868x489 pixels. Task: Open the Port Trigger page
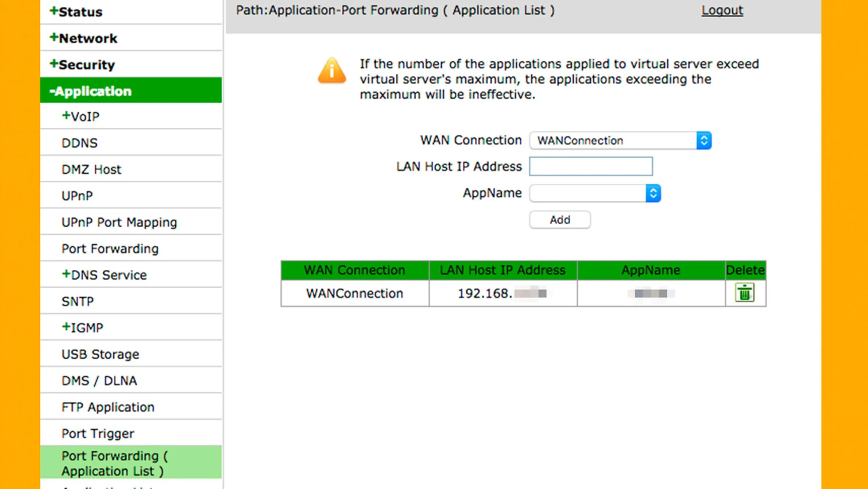pos(98,434)
